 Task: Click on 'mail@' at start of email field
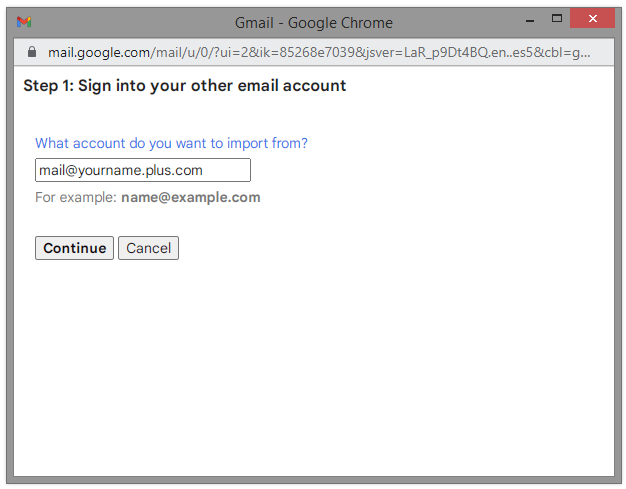[x=51, y=170]
